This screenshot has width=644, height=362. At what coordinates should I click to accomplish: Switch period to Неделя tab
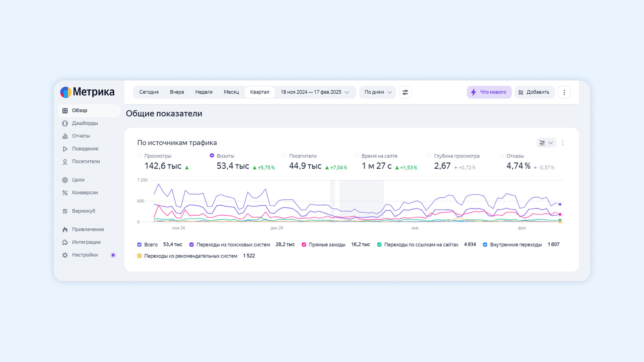pyautogui.click(x=204, y=92)
